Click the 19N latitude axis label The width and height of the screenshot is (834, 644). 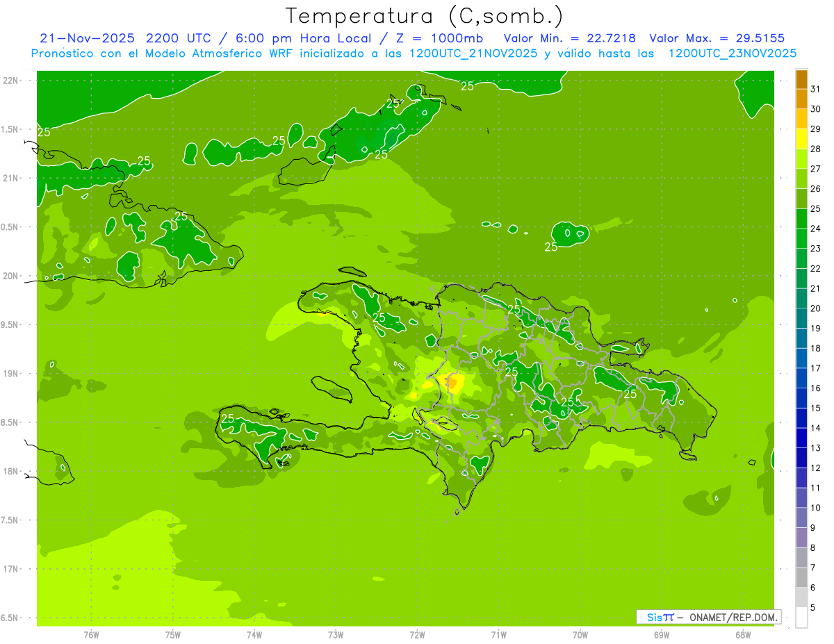(10, 373)
